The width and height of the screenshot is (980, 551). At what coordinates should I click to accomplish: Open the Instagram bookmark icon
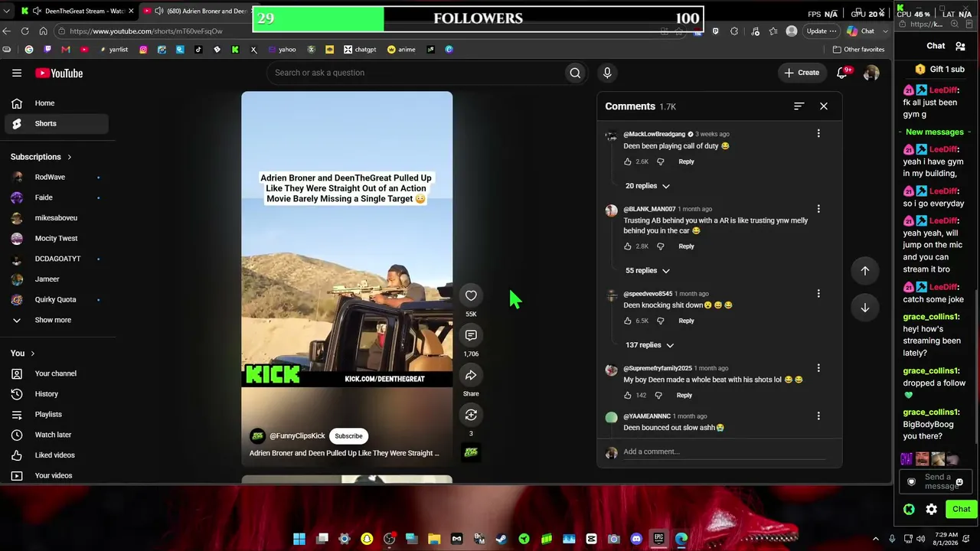click(x=143, y=50)
